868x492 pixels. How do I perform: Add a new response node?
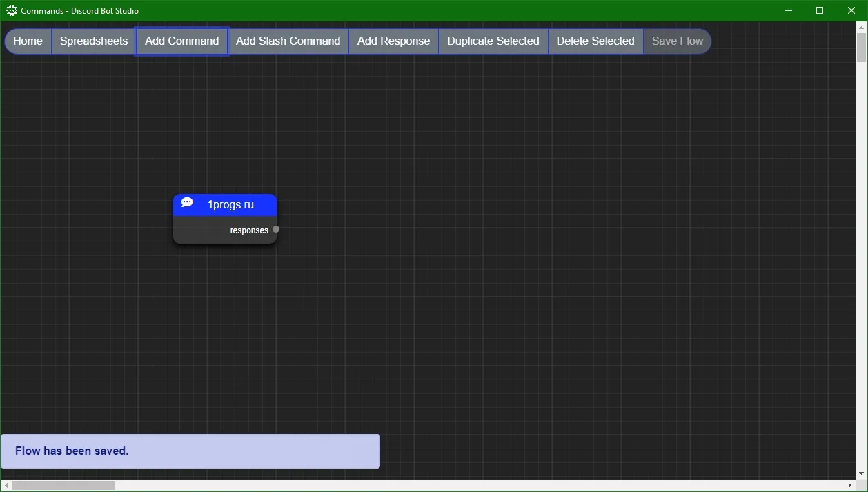coord(393,41)
